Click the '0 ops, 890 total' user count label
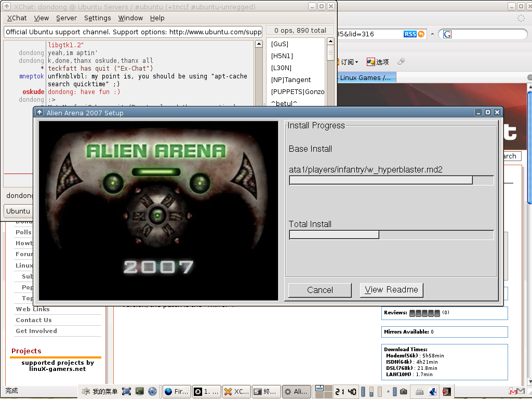 point(300,31)
